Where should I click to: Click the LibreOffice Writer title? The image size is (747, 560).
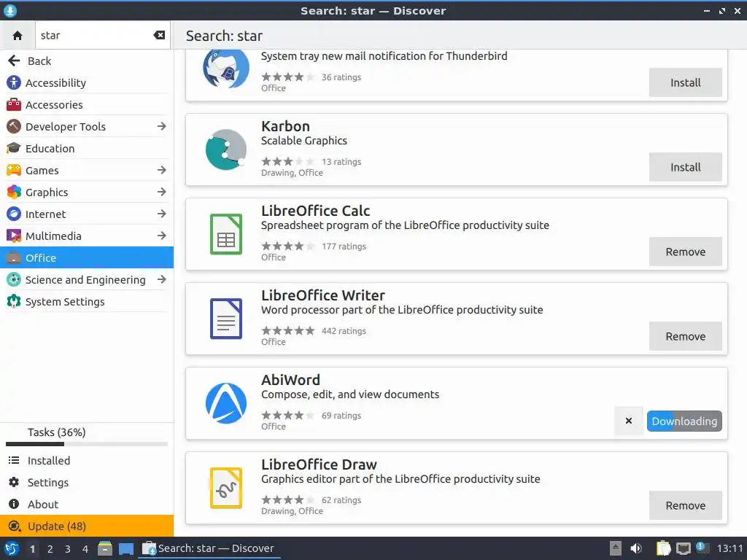(x=322, y=295)
